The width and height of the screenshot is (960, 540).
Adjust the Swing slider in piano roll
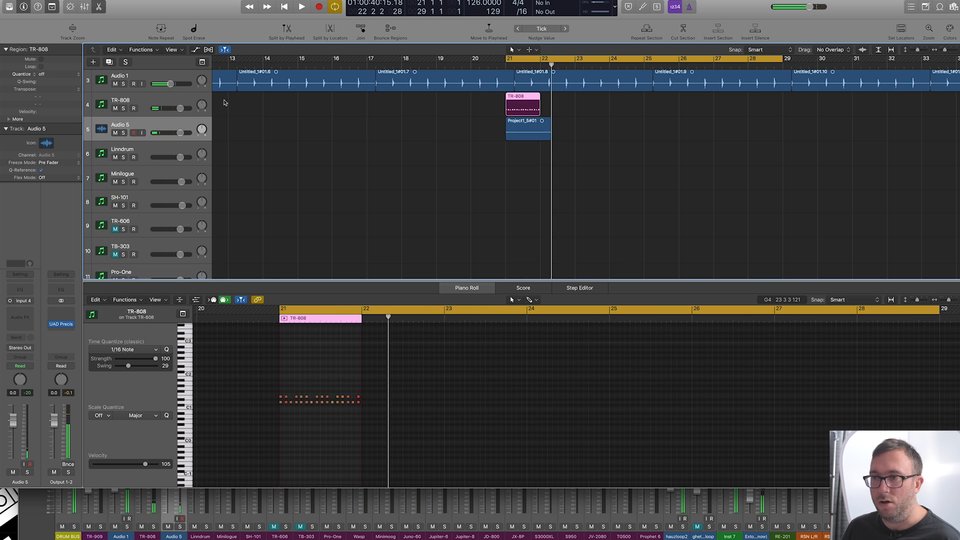(136, 366)
